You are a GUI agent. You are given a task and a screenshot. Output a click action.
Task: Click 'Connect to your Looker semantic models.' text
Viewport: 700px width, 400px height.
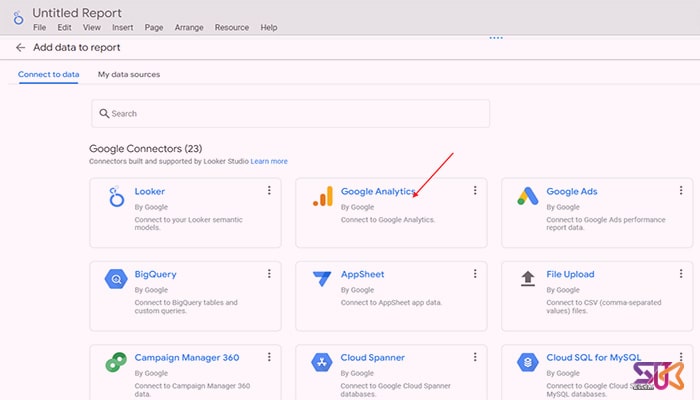188,224
